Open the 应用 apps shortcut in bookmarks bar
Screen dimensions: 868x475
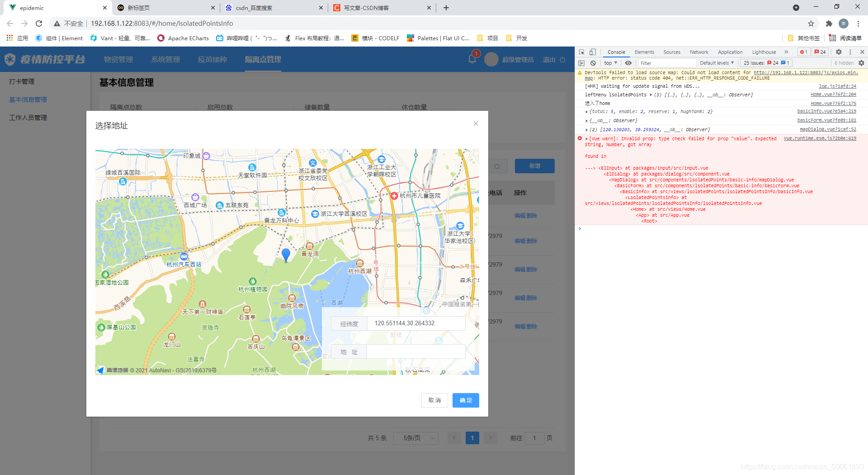pos(17,38)
